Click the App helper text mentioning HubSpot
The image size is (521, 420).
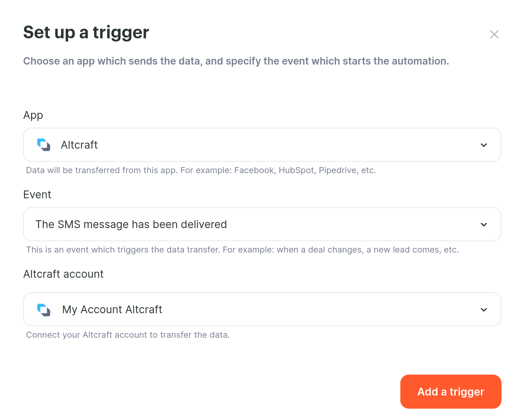[x=201, y=170]
